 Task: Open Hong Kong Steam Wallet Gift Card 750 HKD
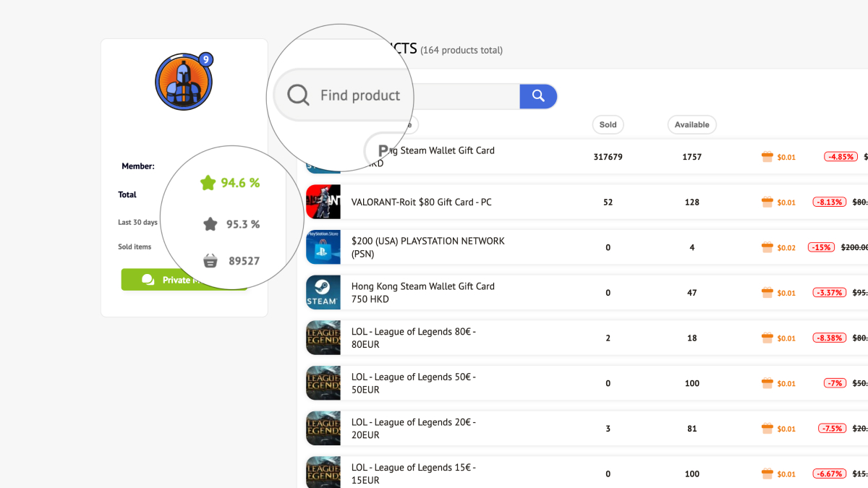coord(423,293)
